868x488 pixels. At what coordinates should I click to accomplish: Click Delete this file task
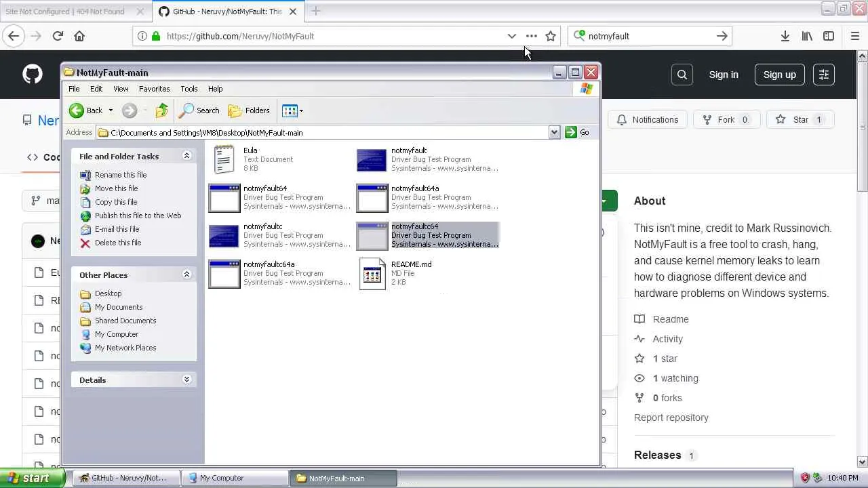coord(118,243)
